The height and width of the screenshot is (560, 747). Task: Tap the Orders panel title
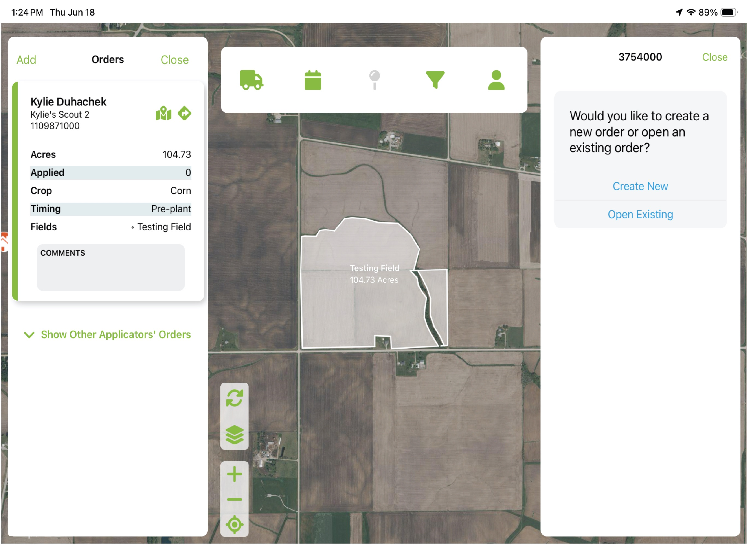coord(108,59)
